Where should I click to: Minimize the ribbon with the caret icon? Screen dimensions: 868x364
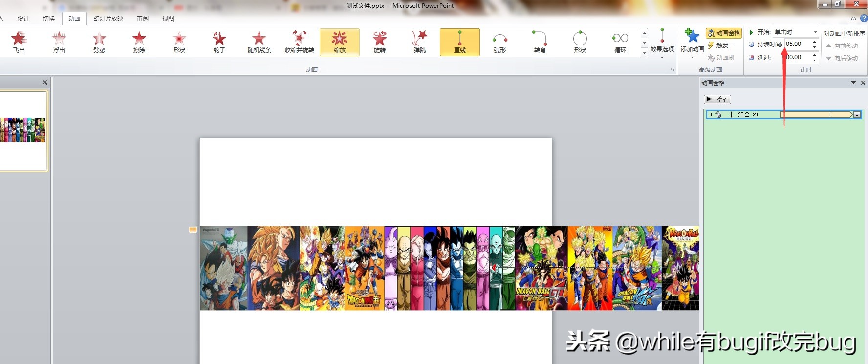tap(853, 19)
